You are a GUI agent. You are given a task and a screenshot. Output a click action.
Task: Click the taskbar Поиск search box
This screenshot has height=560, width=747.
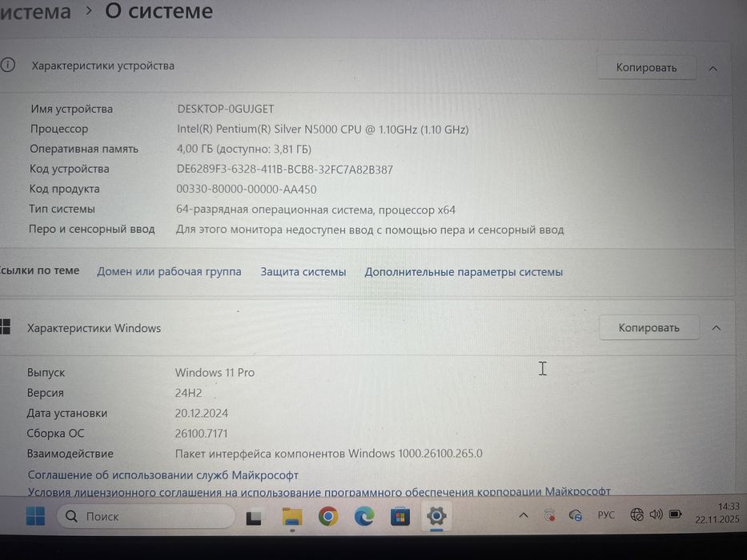(x=146, y=516)
